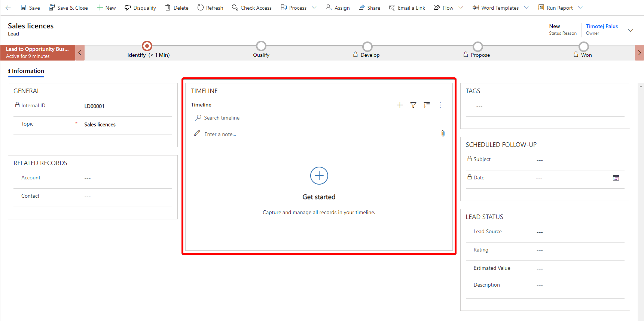The height and width of the screenshot is (321, 644).
Task: Click the Search timeline box
Action: (x=319, y=118)
